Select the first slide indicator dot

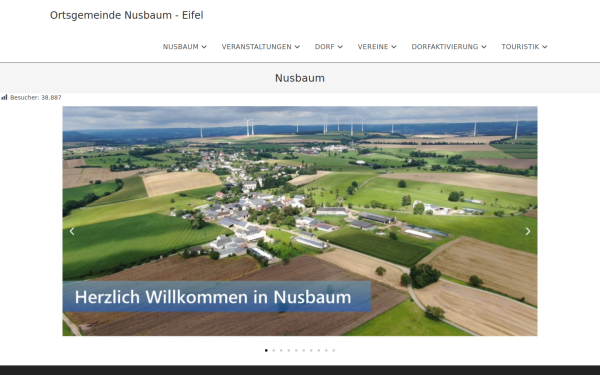[266, 350]
